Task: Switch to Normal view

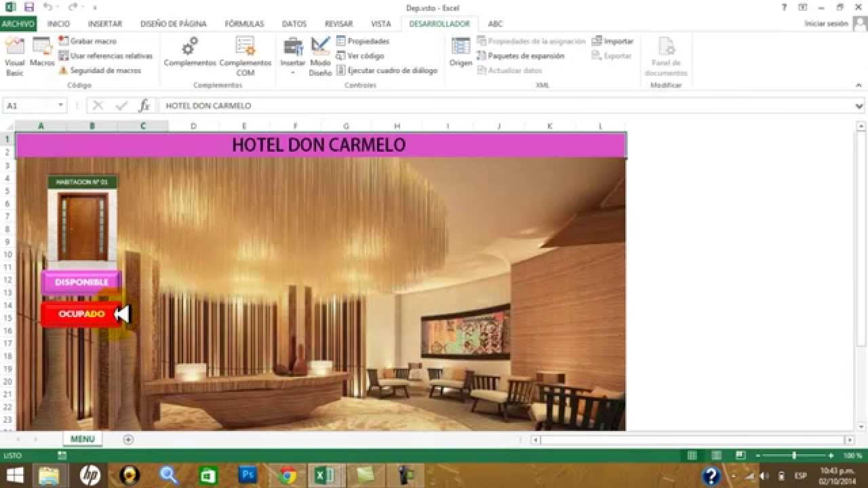Action: [692, 455]
